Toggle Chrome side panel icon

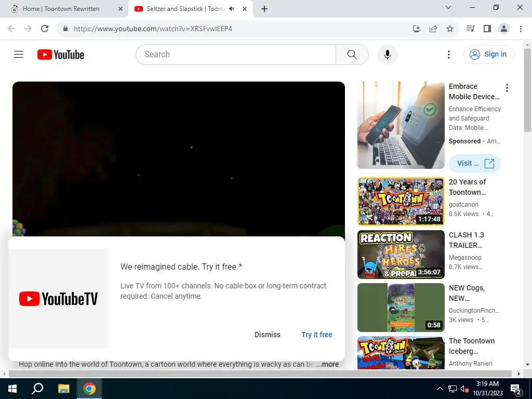[x=487, y=29]
